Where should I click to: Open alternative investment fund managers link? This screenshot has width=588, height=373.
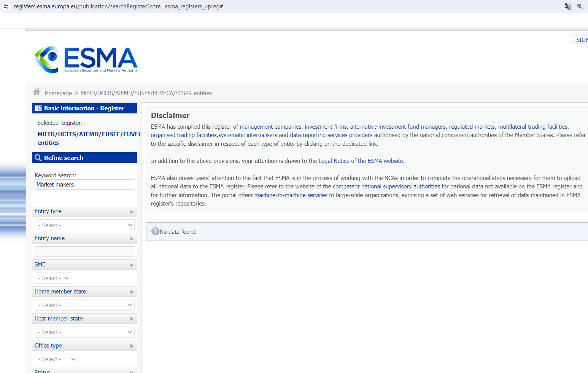click(x=398, y=127)
